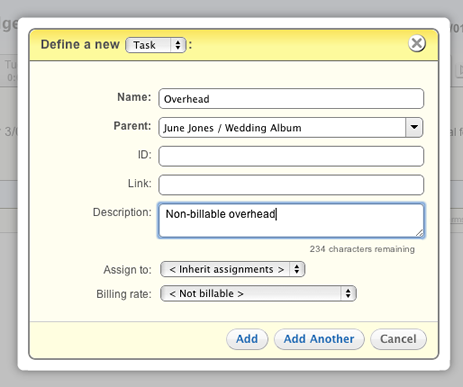Viewport: 463px width, 387px height.
Task: Click the Assign to label
Action: coord(127,270)
